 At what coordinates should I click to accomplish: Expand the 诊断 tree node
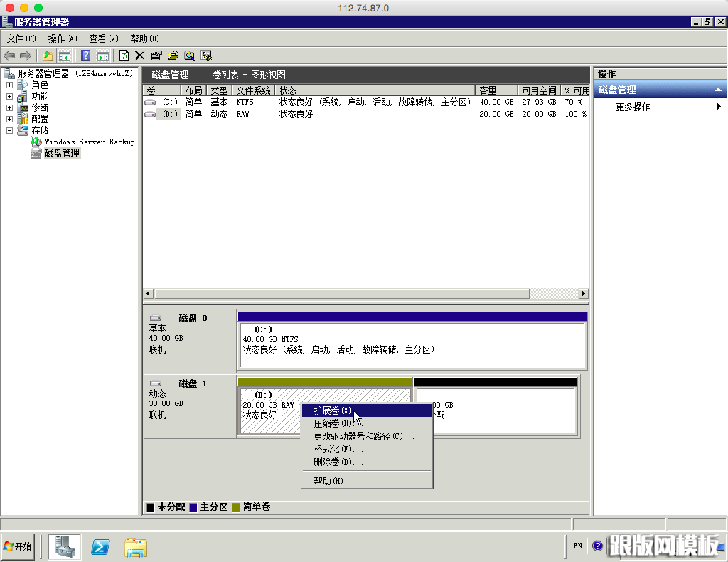coord(10,108)
